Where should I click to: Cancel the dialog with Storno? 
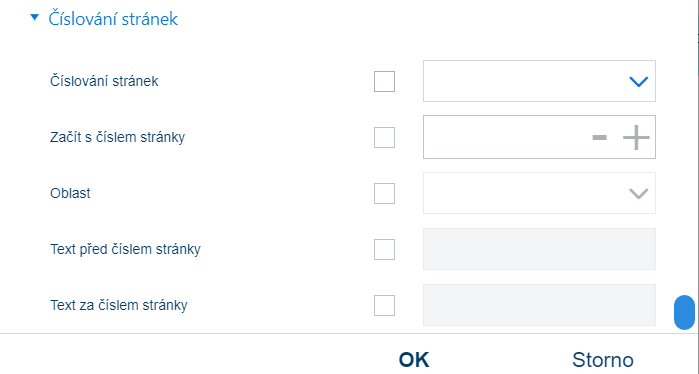pyautogui.click(x=603, y=360)
